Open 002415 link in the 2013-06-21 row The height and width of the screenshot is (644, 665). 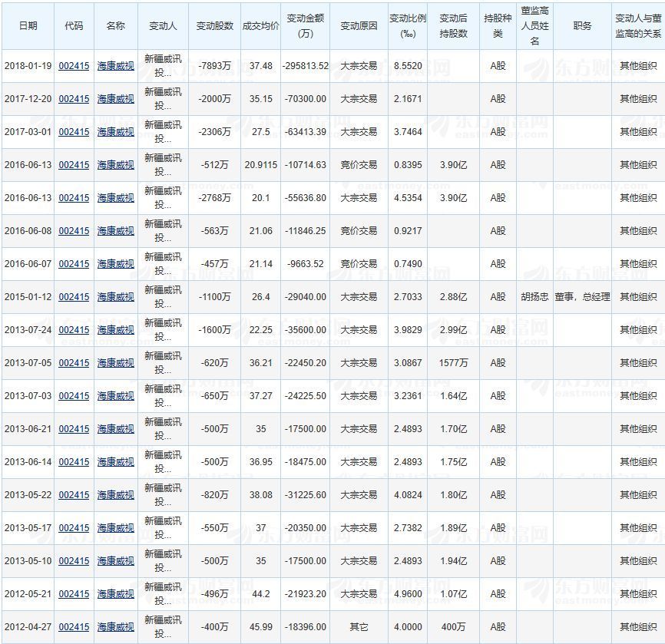pyautogui.click(x=74, y=429)
